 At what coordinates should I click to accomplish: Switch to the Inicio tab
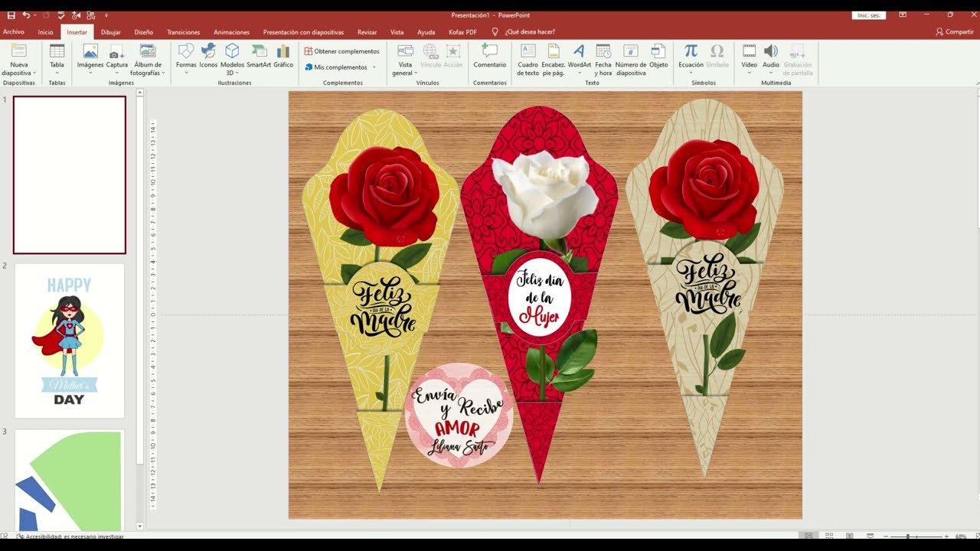[x=46, y=32]
